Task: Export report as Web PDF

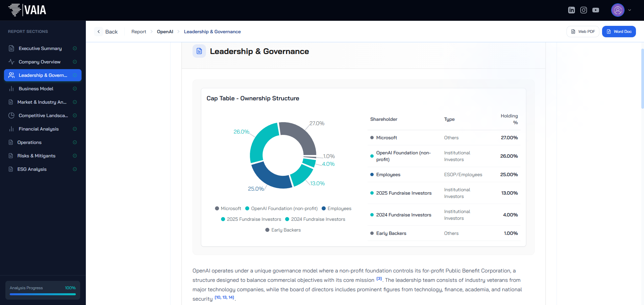Action: tap(583, 32)
